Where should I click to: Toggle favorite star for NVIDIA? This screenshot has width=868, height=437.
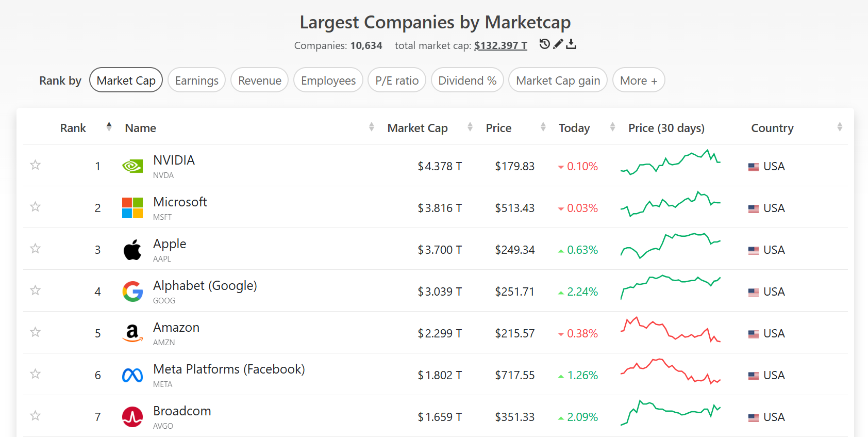pyautogui.click(x=35, y=165)
